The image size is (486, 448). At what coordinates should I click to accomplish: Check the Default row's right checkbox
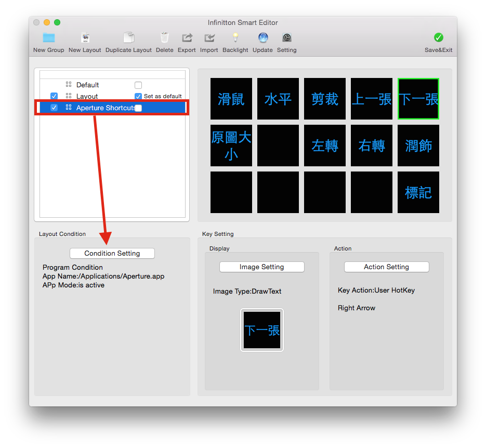pyautogui.click(x=138, y=85)
